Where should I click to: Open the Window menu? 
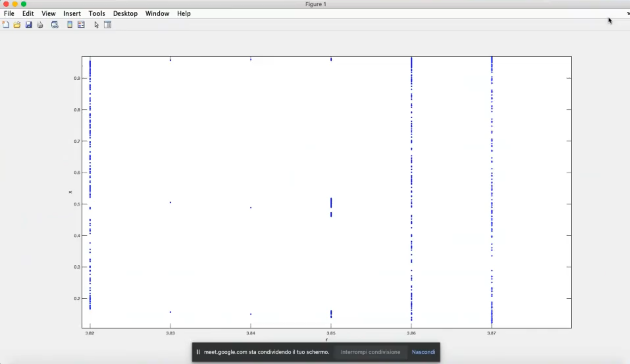coord(157,14)
